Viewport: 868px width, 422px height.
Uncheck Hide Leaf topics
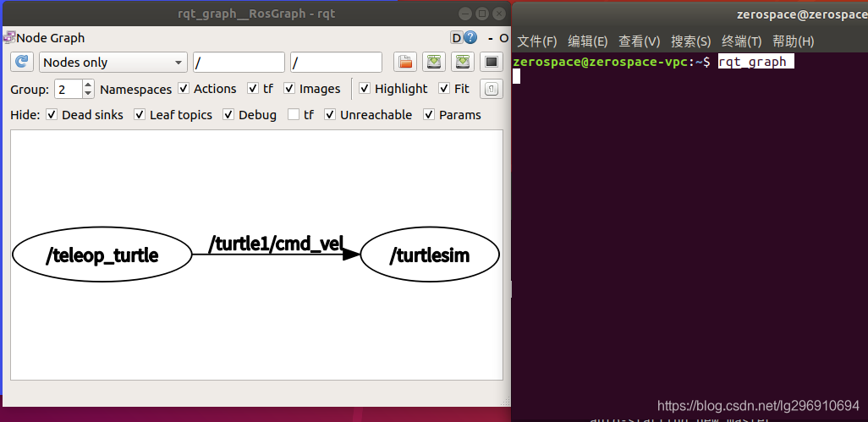(x=140, y=114)
